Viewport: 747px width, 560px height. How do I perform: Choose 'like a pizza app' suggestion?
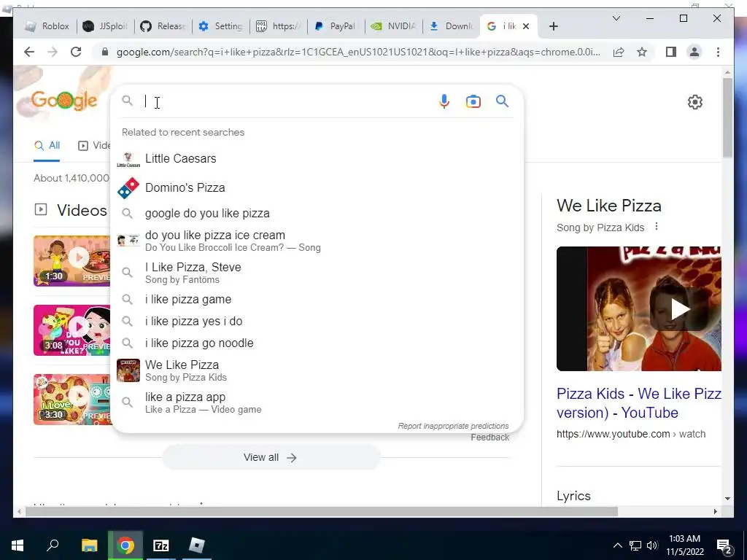[x=317, y=402]
